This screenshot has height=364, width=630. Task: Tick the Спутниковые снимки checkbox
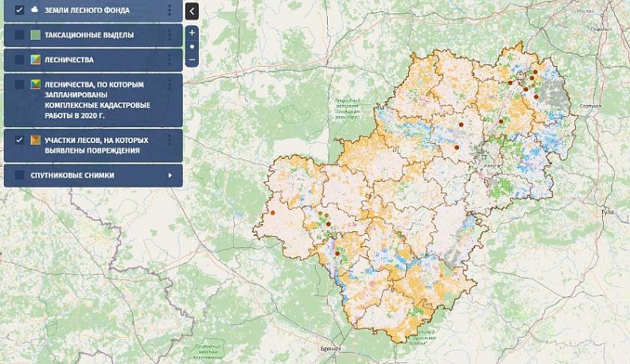coord(19,175)
